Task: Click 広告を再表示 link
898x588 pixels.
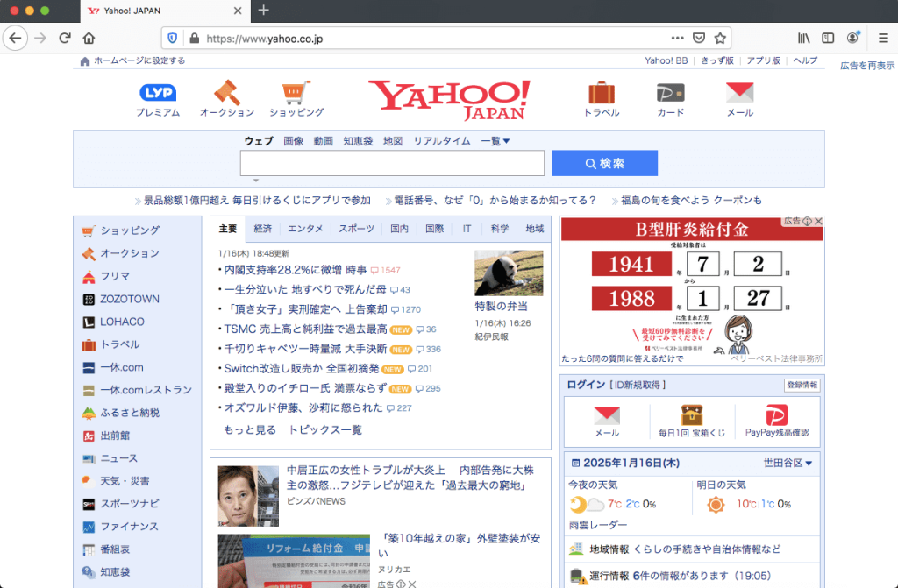Action: point(867,66)
